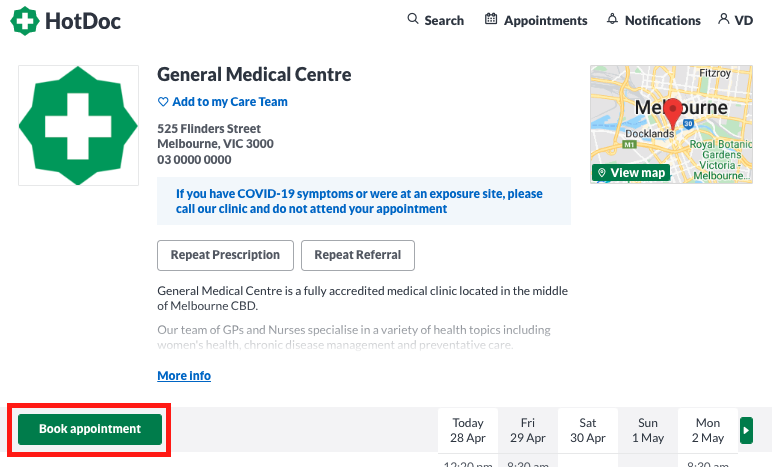The image size is (772, 467).
Task: Show next dates with green arrow
Action: point(746,430)
